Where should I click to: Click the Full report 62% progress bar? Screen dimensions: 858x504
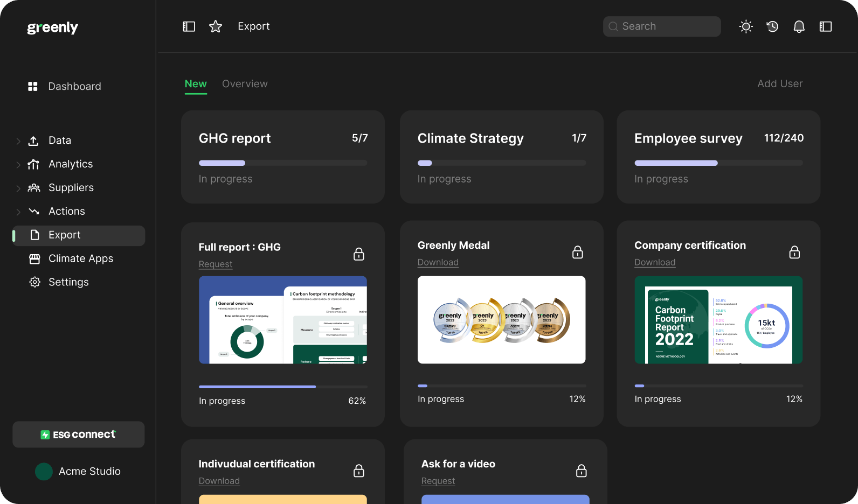coord(283,387)
